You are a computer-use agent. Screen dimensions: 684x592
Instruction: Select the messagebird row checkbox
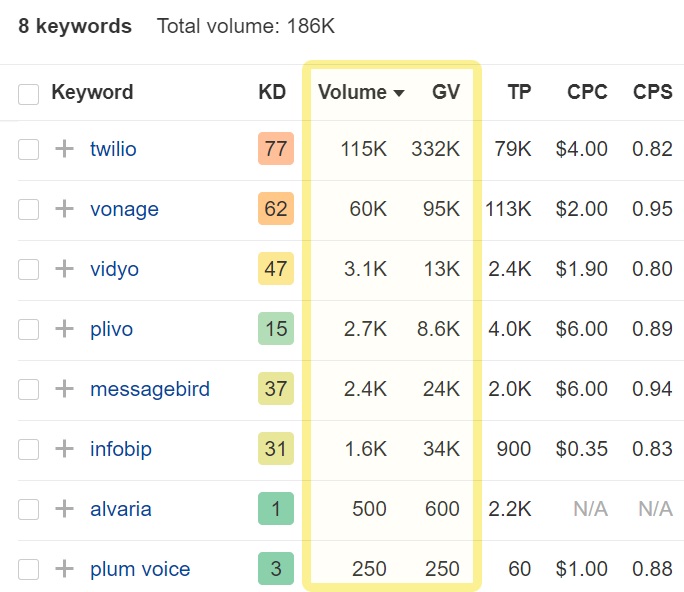click(x=28, y=389)
